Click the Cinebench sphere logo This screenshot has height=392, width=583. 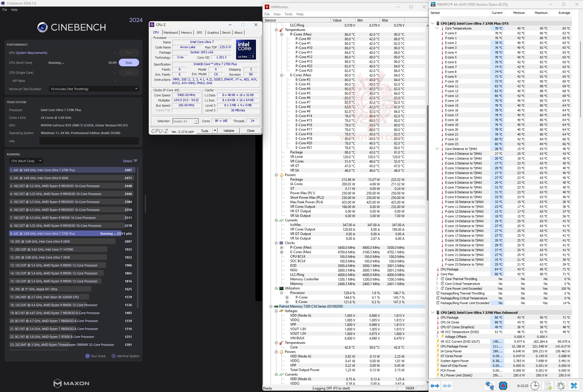43,27
